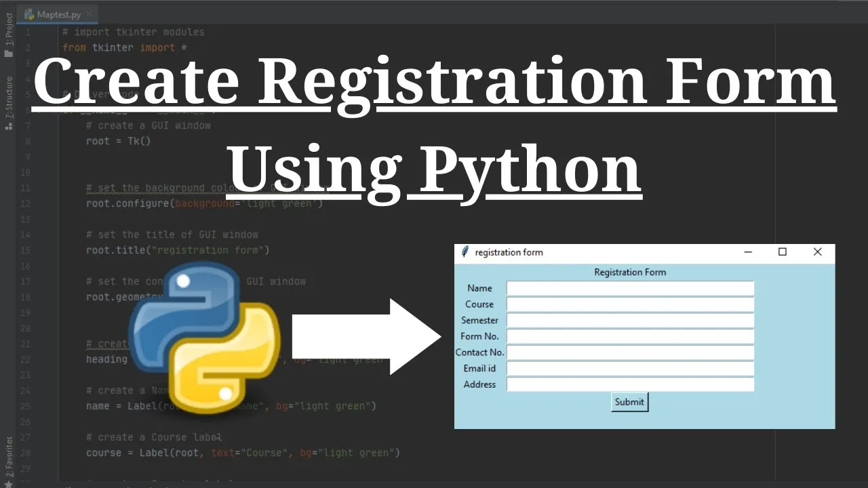The width and height of the screenshot is (868, 488).
Task: Click the "registration form" window title text
Action: point(509,252)
